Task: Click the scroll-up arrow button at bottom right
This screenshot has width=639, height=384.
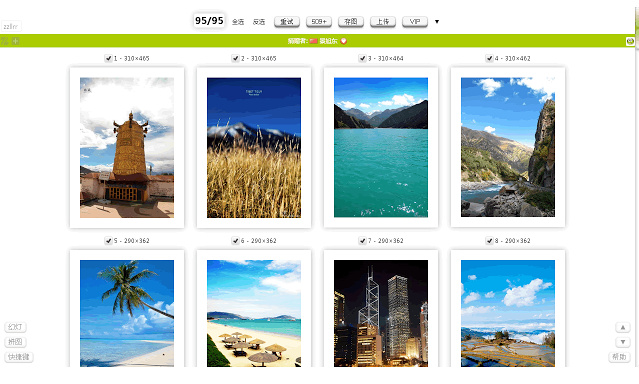Action: tap(622, 327)
